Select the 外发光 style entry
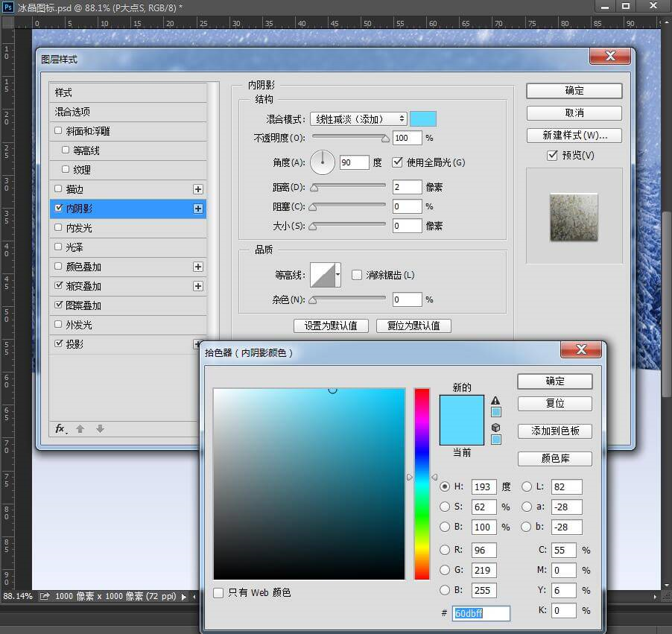This screenshot has height=634, width=672. tap(127, 325)
